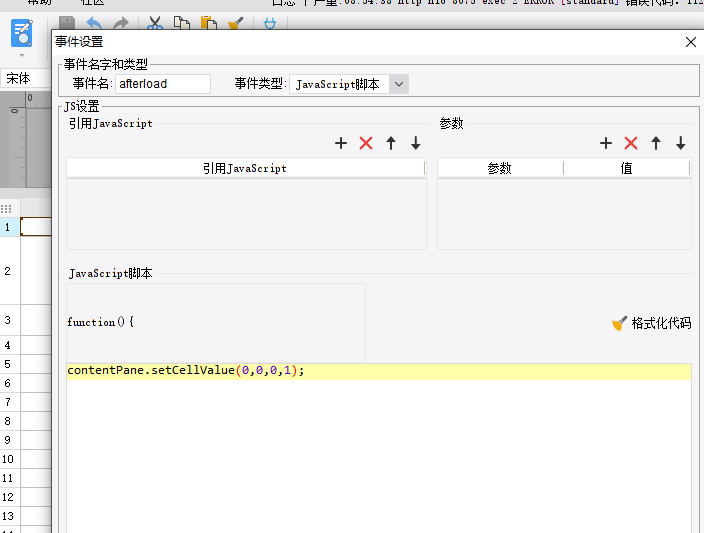Close the 事件设置 dialog
Viewport: 704px width, 533px height.
(691, 42)
